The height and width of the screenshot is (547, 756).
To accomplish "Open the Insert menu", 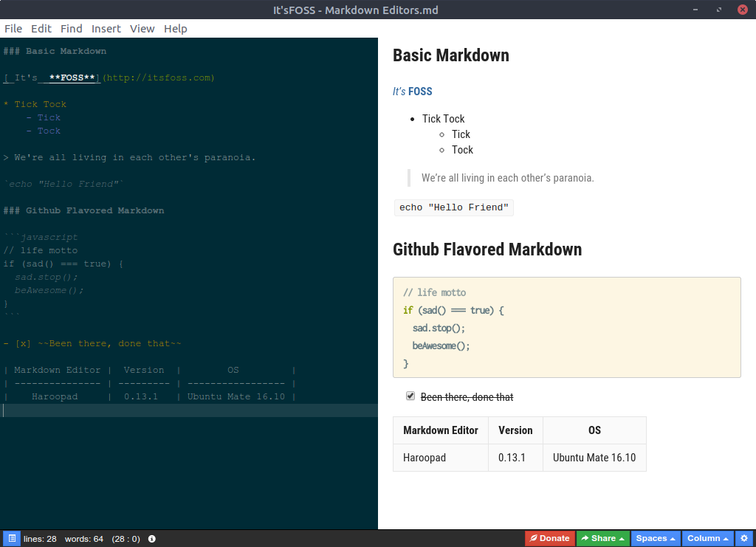I will (x=106, y=28).
